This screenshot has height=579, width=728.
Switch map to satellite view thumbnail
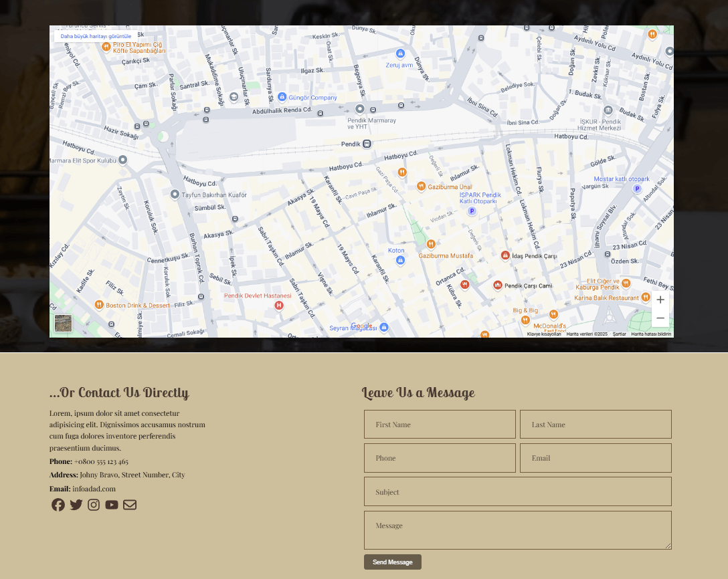point(63,324)
